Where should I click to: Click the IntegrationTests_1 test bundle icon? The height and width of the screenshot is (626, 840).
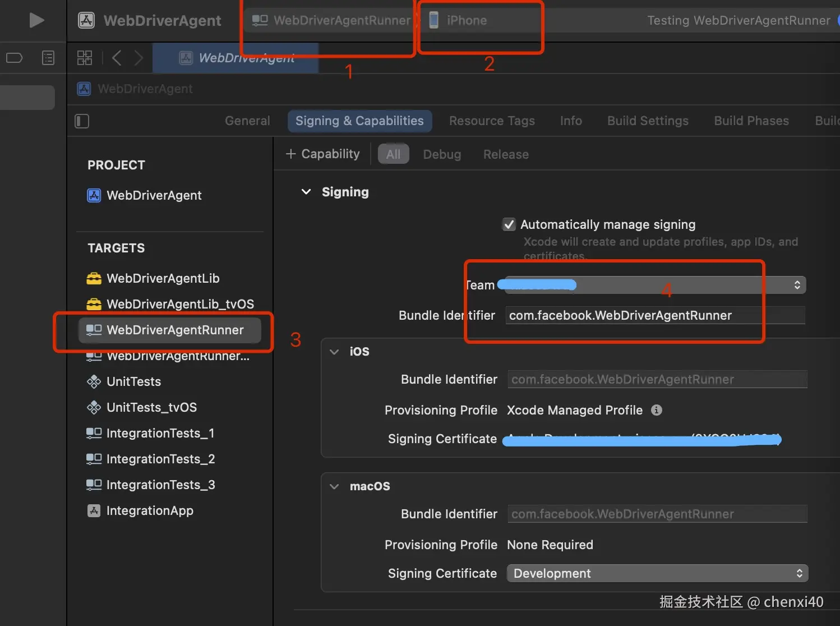tap(94, 433)
